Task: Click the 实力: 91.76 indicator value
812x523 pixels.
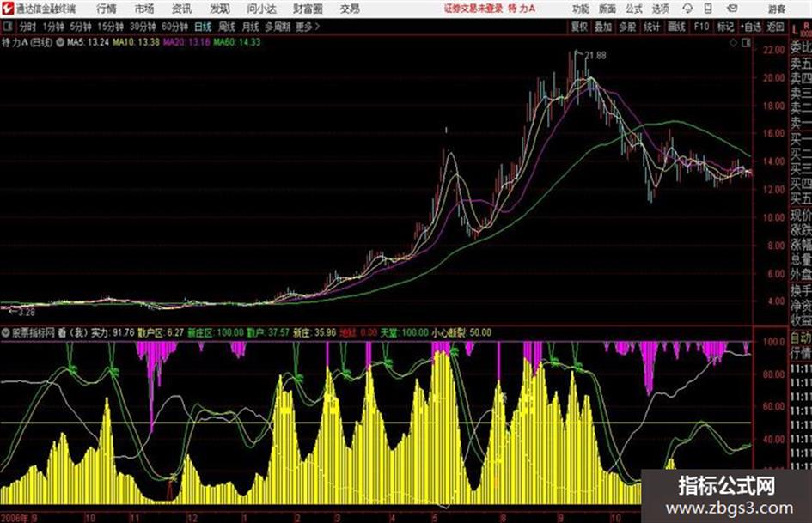Action: (113, 332)
